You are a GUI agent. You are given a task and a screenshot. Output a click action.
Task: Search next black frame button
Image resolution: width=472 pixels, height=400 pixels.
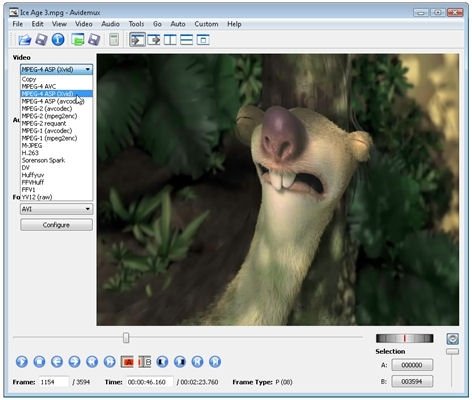coord(180,362)
